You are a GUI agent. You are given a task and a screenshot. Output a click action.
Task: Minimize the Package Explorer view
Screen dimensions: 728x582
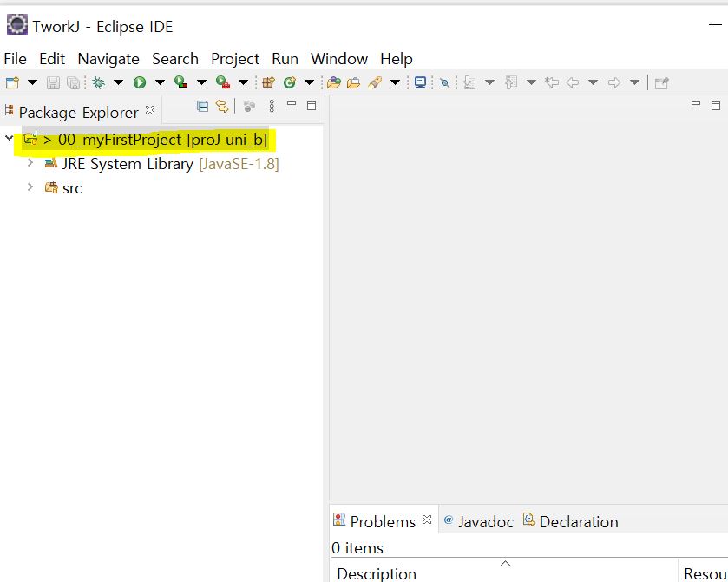coord(292,104)
